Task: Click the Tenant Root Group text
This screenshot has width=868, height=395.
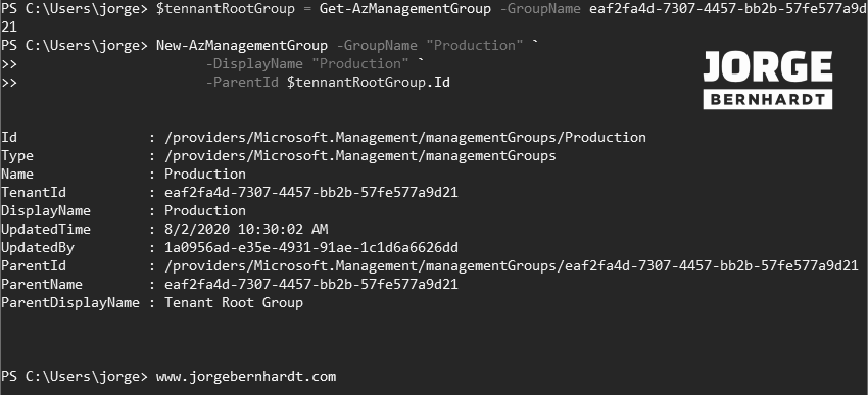Action: pyautogui.click(x=233, y=303)
